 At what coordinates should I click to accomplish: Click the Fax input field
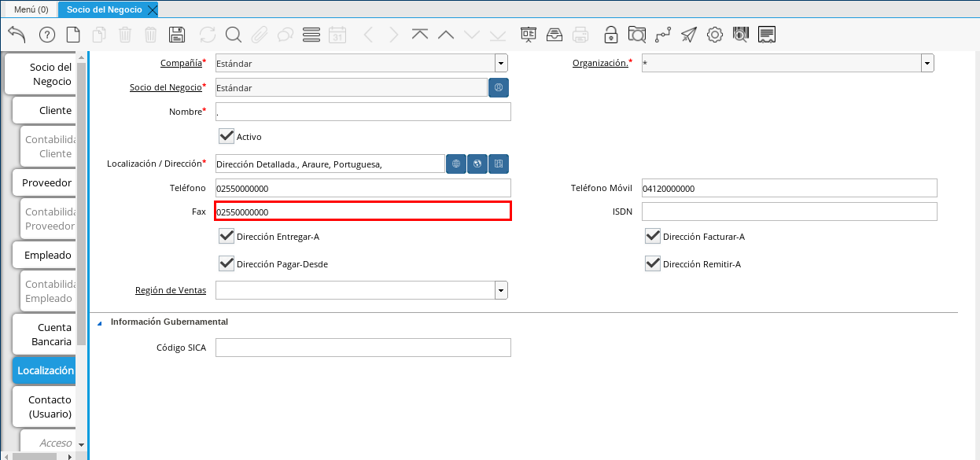pyautogui.click(x=363, y=211)
